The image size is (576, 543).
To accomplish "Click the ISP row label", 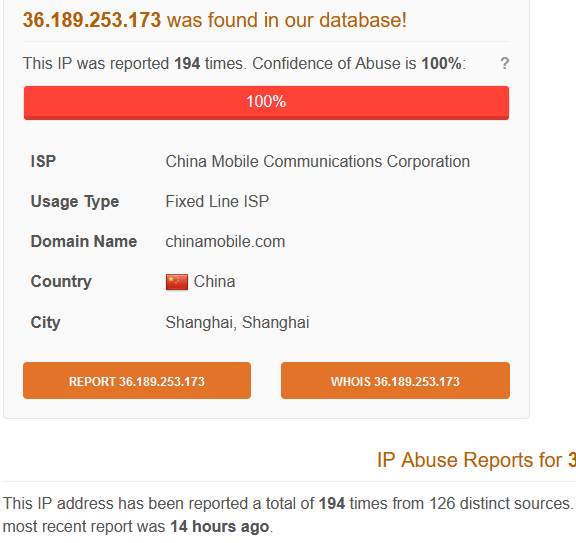I will 43,162.
